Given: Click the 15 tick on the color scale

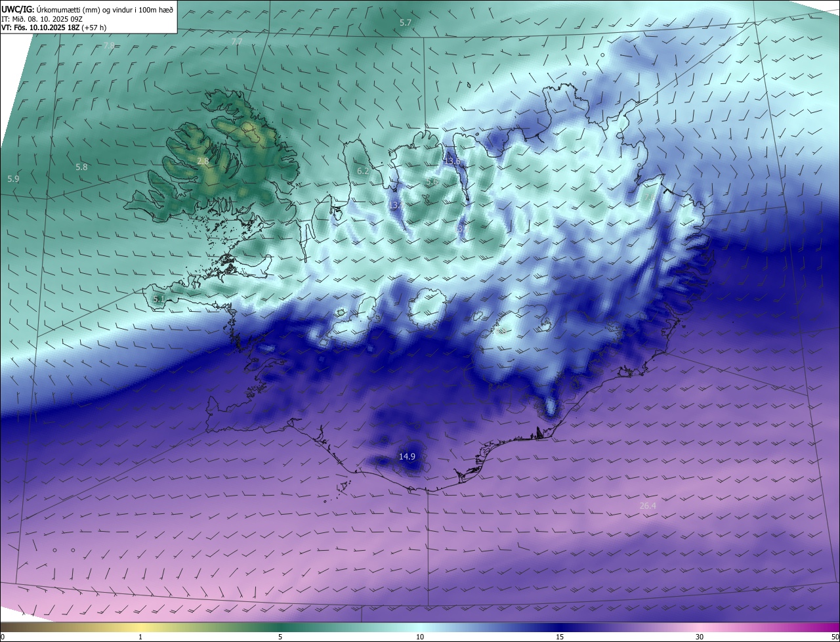Looking at the screenshot, I should click(x=560, y=637).
